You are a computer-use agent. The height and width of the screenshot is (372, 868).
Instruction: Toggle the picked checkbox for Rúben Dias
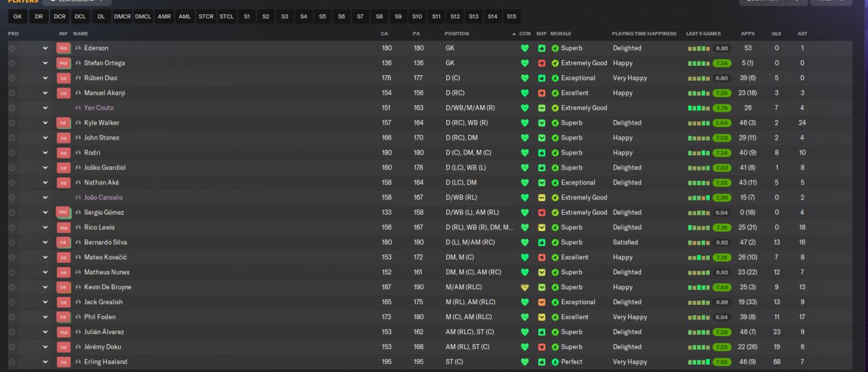(x=12, y=78)
